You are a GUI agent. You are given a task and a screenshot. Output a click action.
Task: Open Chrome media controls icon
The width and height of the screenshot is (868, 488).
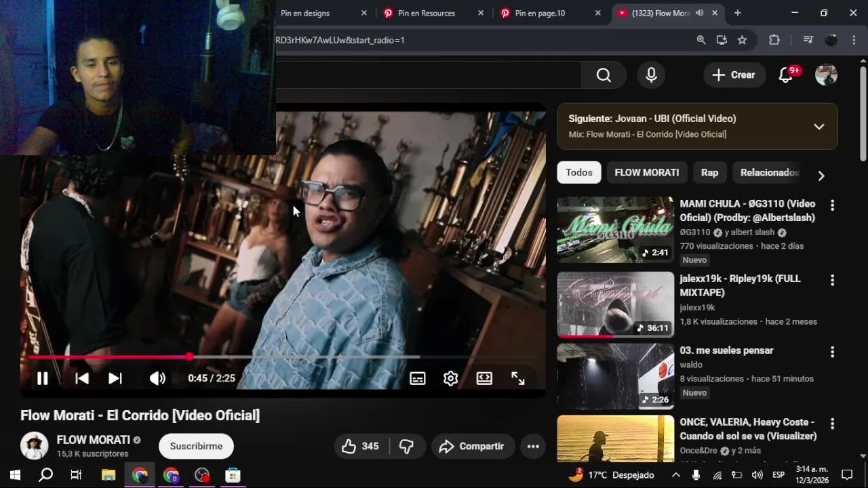pyautogui.click(x=808, y=40)
